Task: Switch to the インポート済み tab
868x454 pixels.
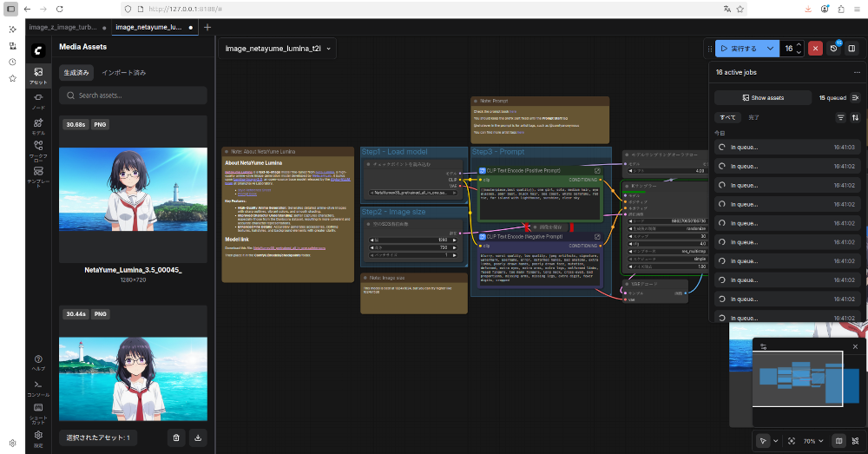Action: pyautogui.click(x=123, y=73)
